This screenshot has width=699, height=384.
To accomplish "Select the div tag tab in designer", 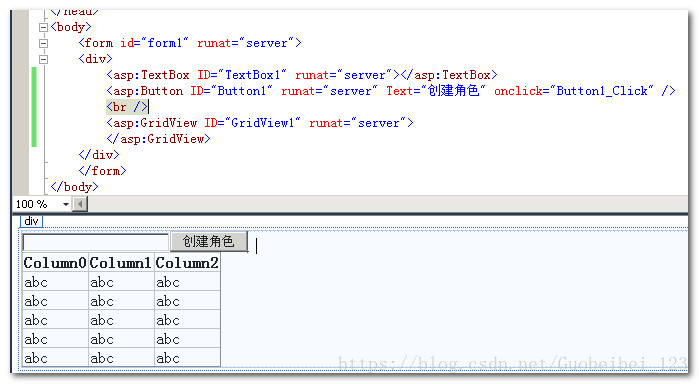I will 31,221.
